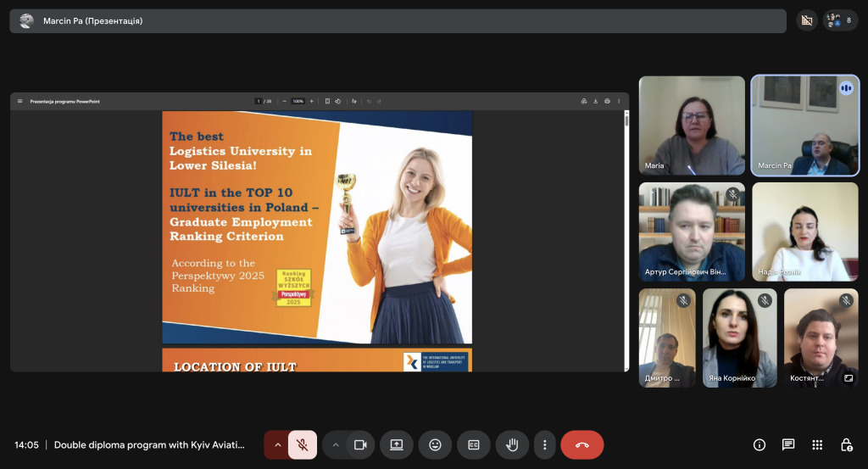Open the meeting details info icon
Viewport: 868px width, 469px height.
759,444
